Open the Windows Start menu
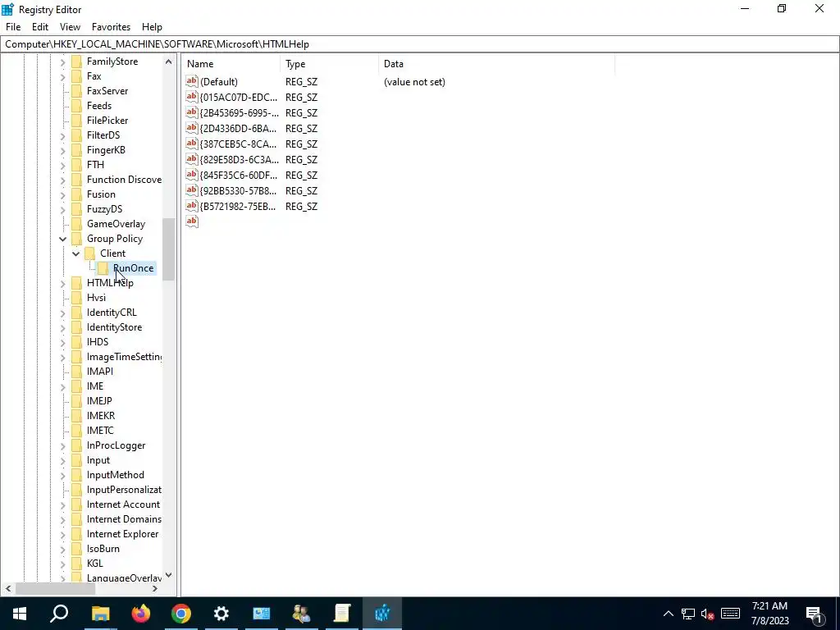 pyautogui.click(x=20, y=614)
